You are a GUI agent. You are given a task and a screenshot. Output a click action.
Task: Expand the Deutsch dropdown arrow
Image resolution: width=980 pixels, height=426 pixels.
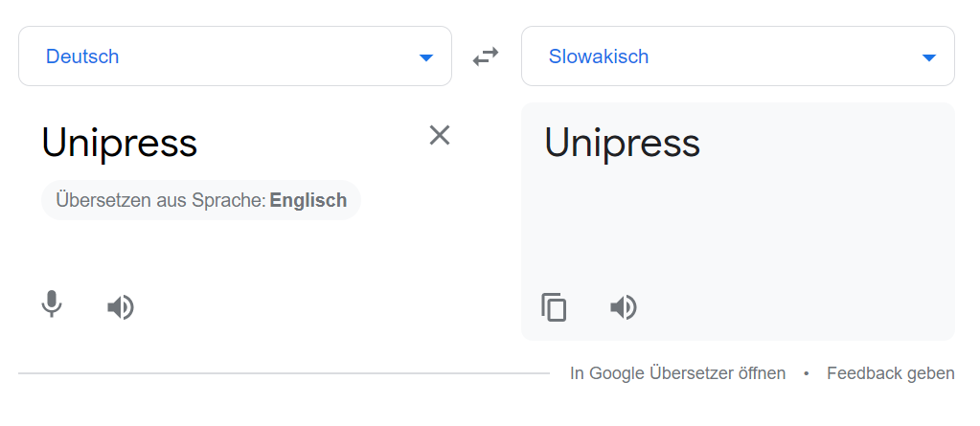(426, 58)
